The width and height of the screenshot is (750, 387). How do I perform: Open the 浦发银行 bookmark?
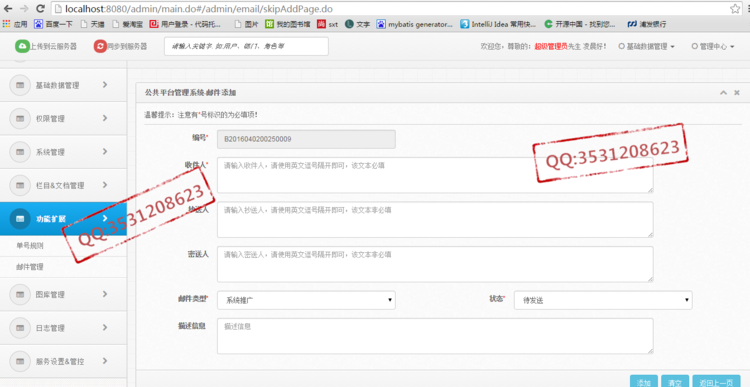[x=647, y=24]
